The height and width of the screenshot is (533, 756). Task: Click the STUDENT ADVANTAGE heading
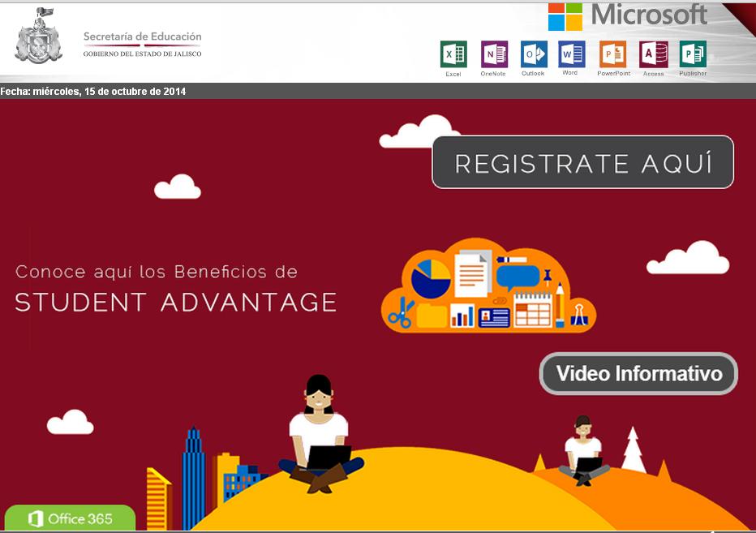tap(175, 303)
